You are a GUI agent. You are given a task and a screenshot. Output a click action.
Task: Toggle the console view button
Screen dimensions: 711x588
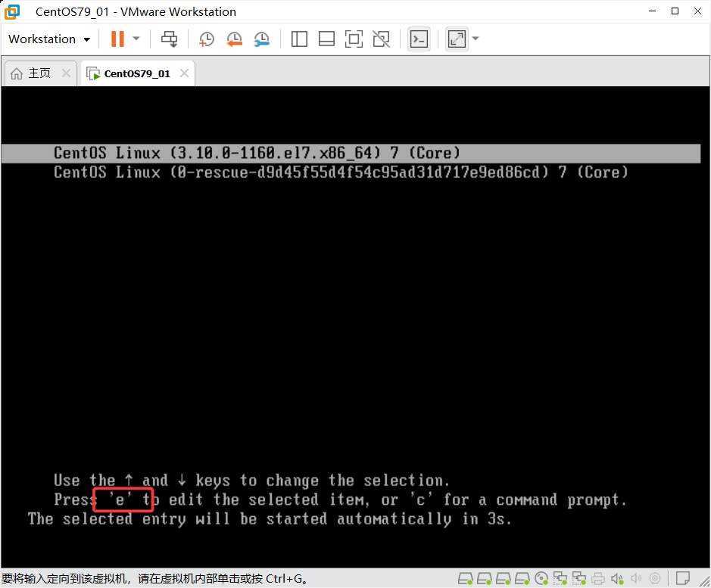coord(419,39)
